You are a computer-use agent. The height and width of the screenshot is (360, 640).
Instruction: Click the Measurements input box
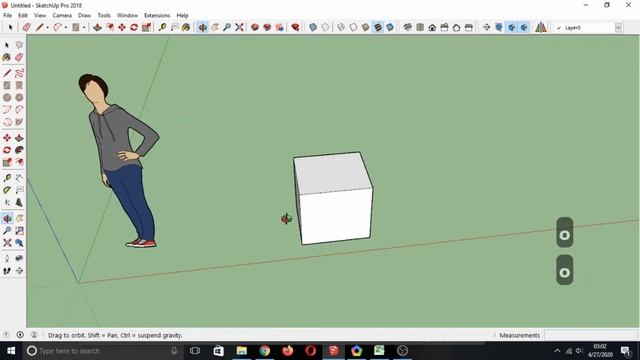591,335
